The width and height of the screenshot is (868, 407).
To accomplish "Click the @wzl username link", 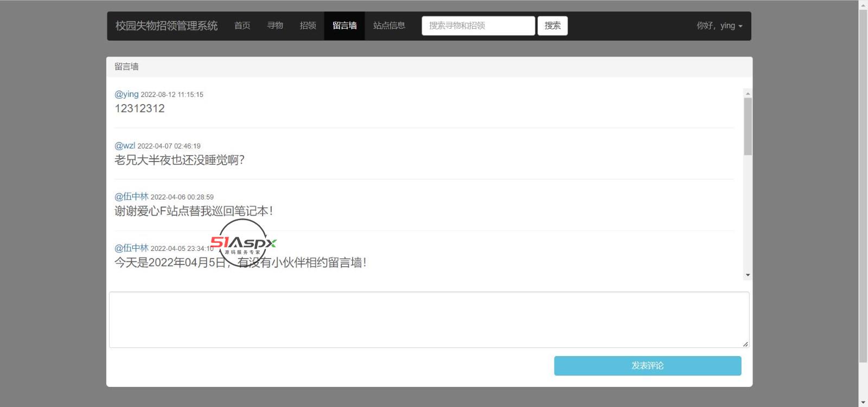I will [125, 145].
